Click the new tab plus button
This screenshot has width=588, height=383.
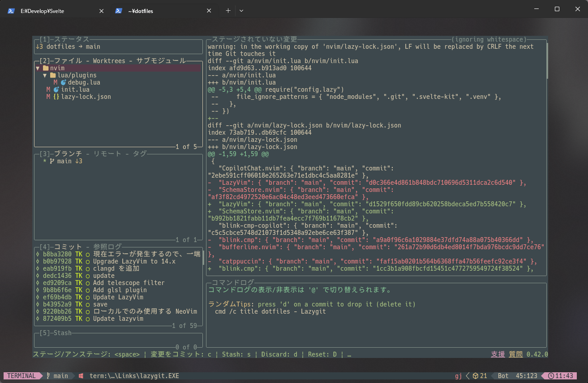click(228, 11)
